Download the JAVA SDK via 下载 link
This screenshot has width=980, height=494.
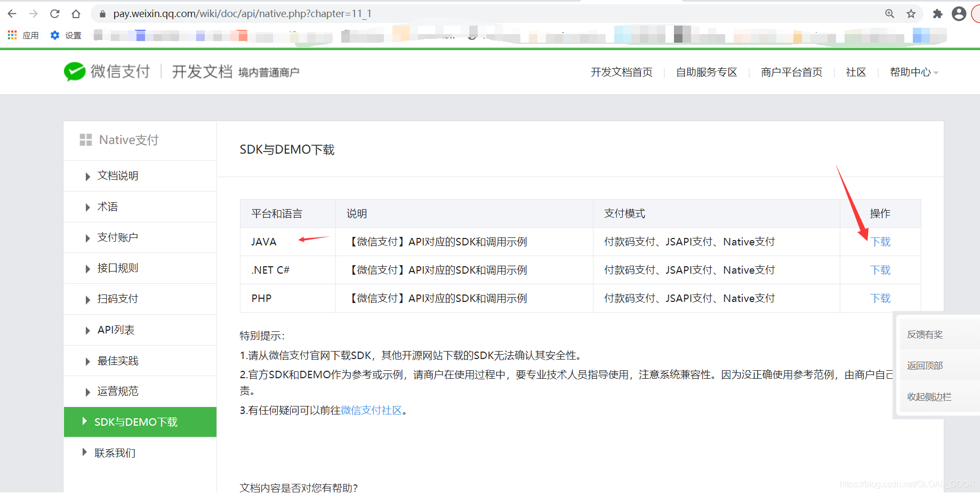[x=880, y=242]
